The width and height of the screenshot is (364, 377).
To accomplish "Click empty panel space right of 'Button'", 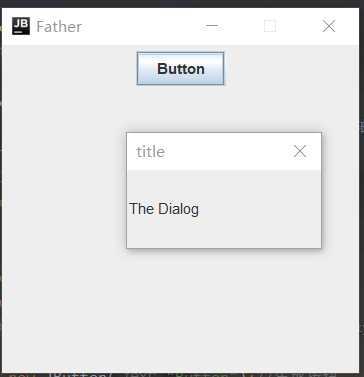I will 292,68.
